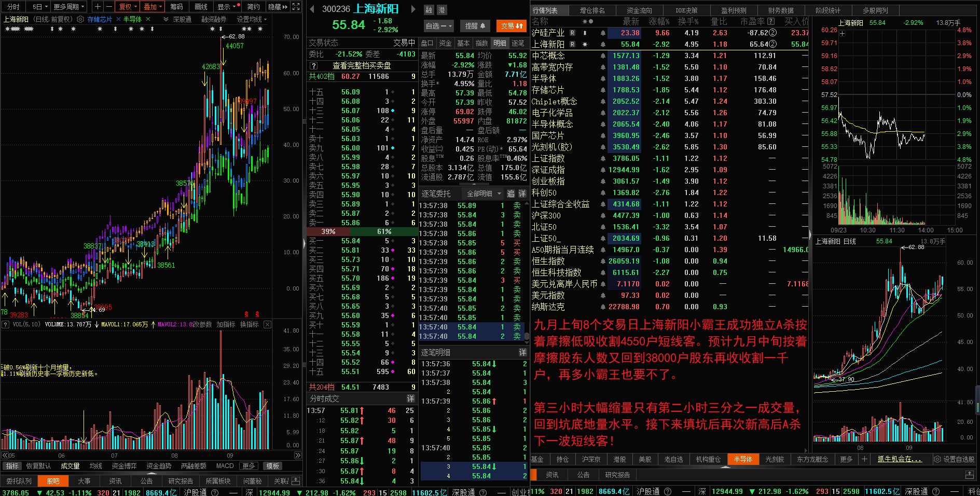The width and height of the screenshot is (980, 496).
Task: Jump chart timeline backward with double-left arrows
Action: click(x=5, y=455)
